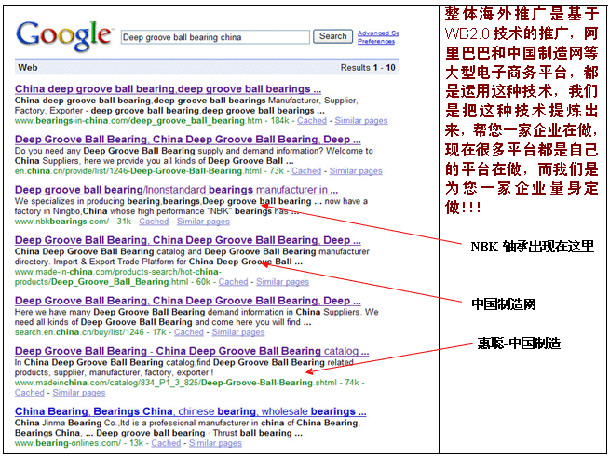Open 'Deep Groove Ball Bearing - China ... catalog' result
Viewport: 610px width, 458px height.
[192, 351]
